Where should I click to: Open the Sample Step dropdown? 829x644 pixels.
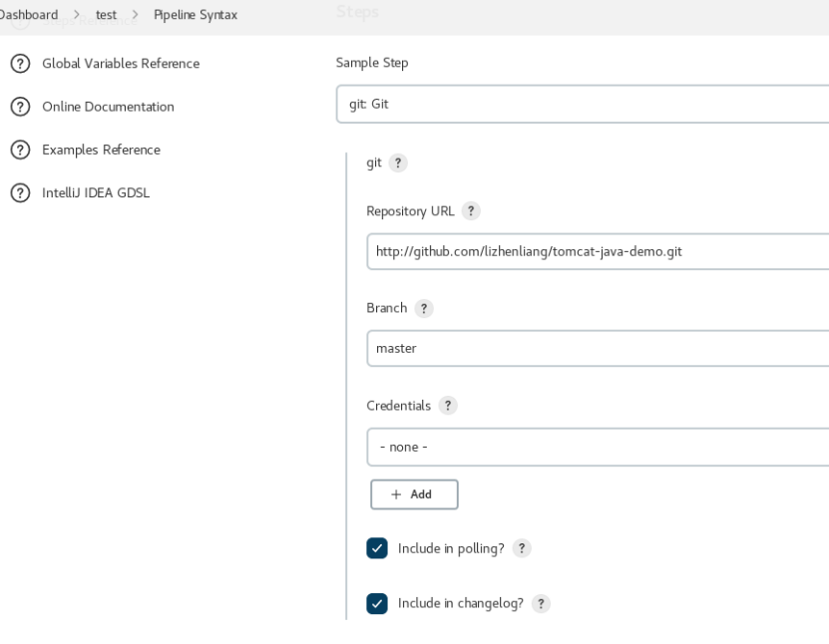point(583,105)
